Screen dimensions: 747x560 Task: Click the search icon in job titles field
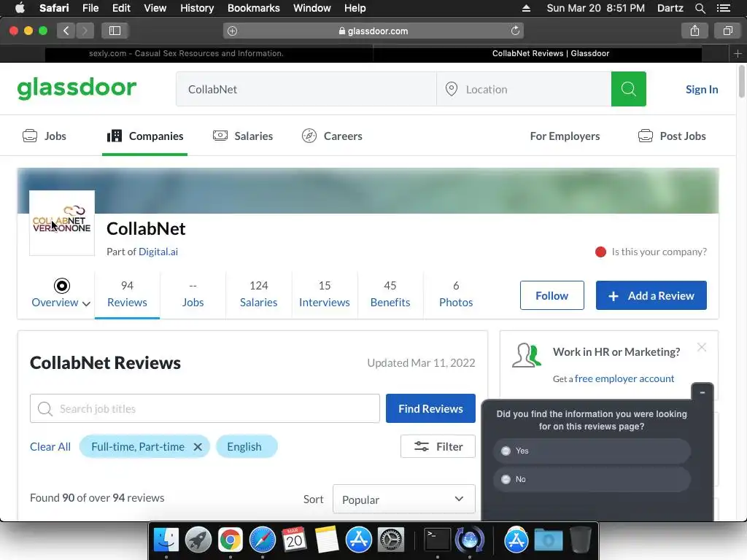tap(44, 408)
